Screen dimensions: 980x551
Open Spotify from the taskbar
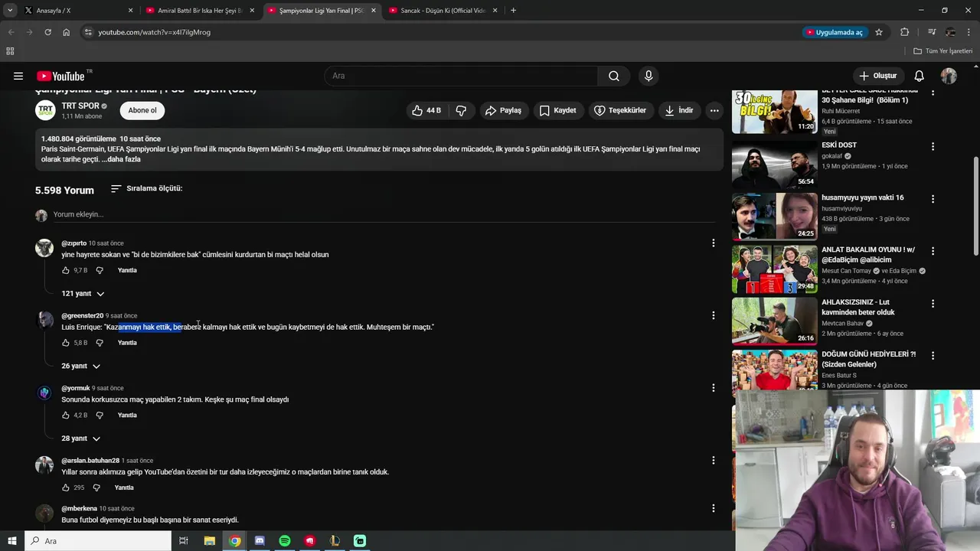click(x=285, y=541)
